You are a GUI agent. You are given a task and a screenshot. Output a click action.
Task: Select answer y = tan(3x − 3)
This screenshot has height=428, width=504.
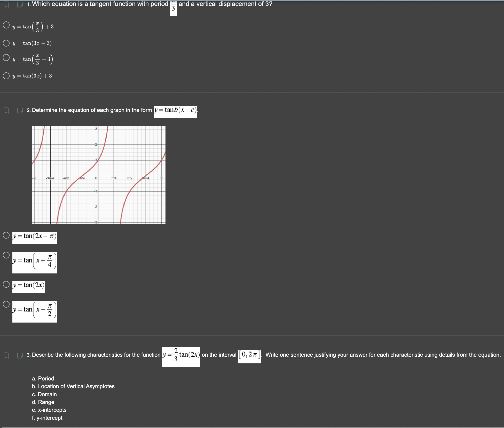coord(6,43)
